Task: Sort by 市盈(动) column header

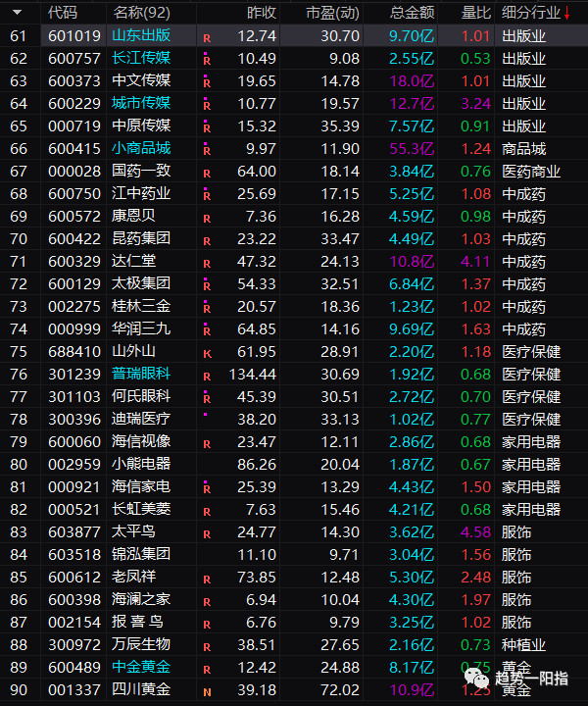Action: [x=332, y=13]
